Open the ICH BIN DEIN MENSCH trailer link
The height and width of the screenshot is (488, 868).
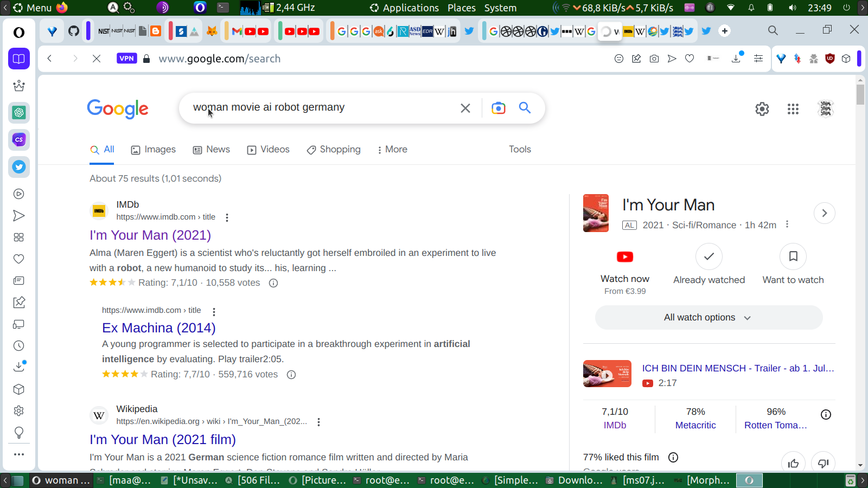coord(738,368)
